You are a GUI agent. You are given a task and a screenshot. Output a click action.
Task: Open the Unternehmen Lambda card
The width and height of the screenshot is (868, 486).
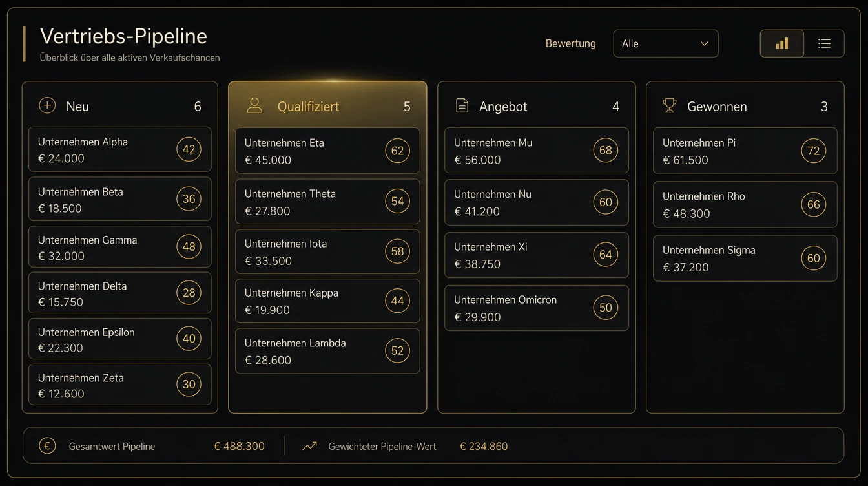point(327,351)
